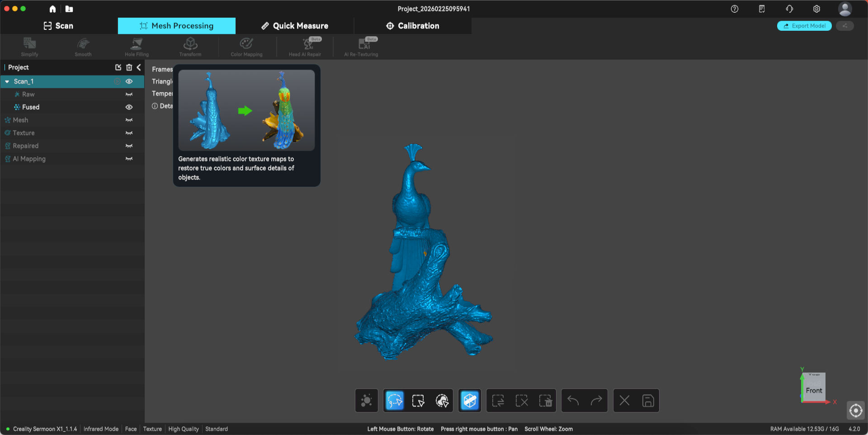Click the Front face of the view cube
Viewport: 868px width, 435px height.
coord(814,390)
